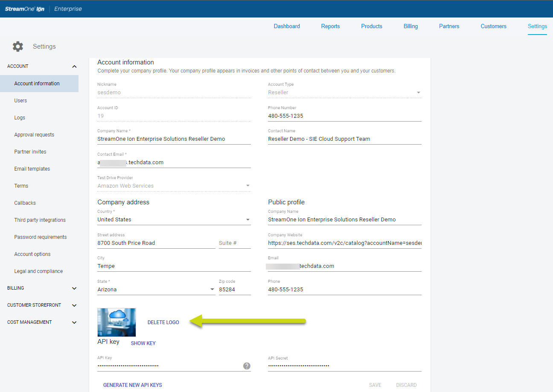Open Third party integrations
Screen dimensions: 553x392
tap(39, 220)
